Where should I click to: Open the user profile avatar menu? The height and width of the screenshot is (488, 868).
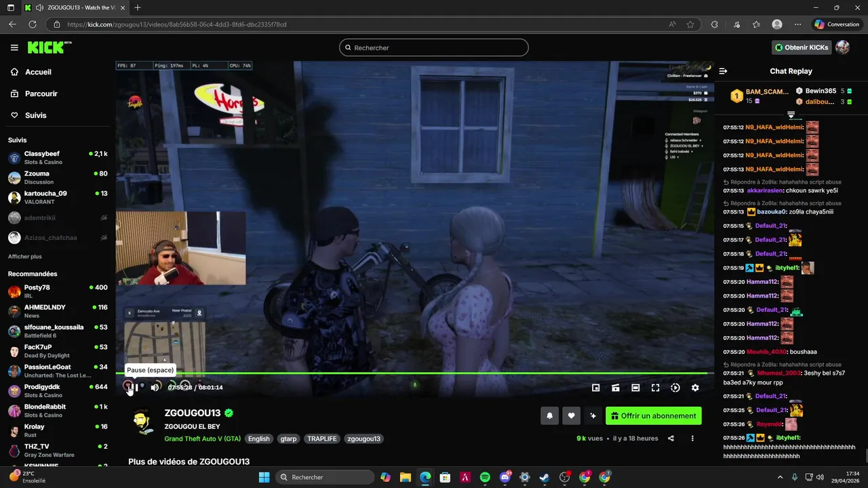[842, 47]
